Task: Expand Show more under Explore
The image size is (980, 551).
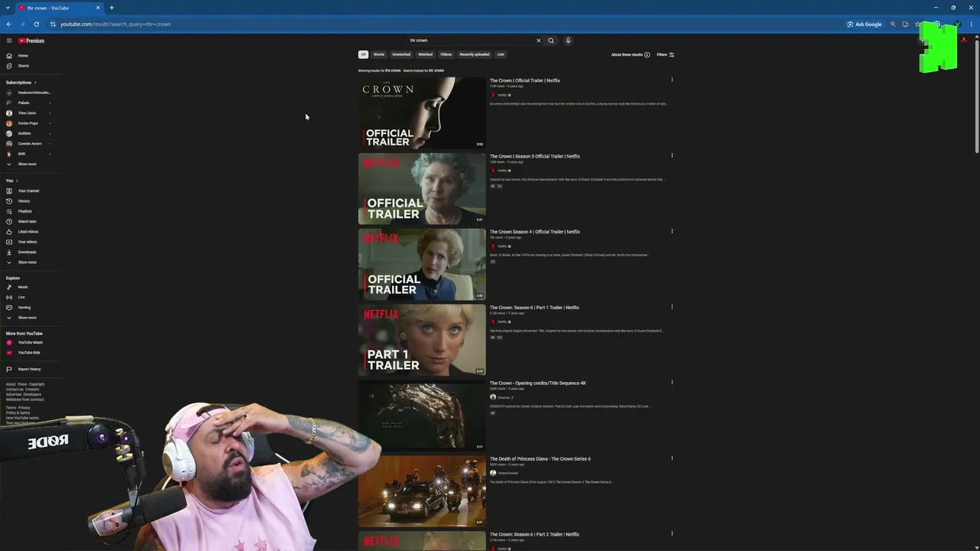Action: click(x=28, y=318)
